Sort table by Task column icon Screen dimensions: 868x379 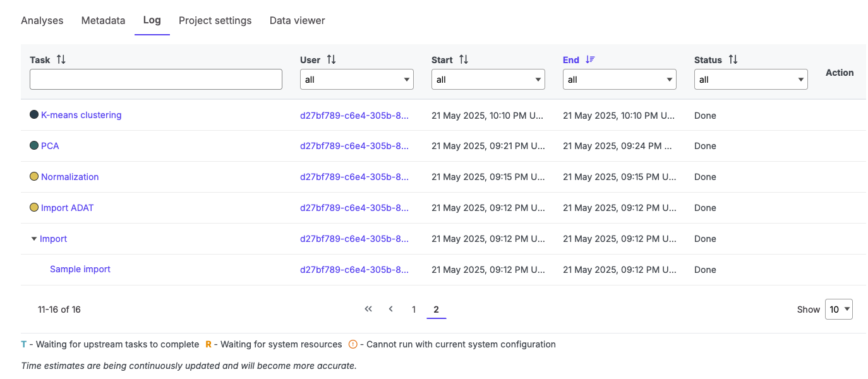pyautogui.click(x=61, y=59)
